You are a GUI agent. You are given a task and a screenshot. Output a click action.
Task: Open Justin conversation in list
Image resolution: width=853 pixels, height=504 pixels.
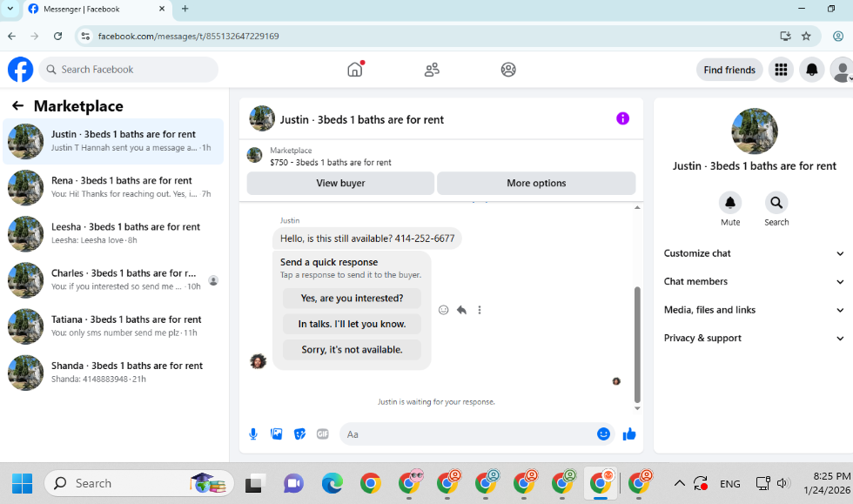click(x=113, y=141)
